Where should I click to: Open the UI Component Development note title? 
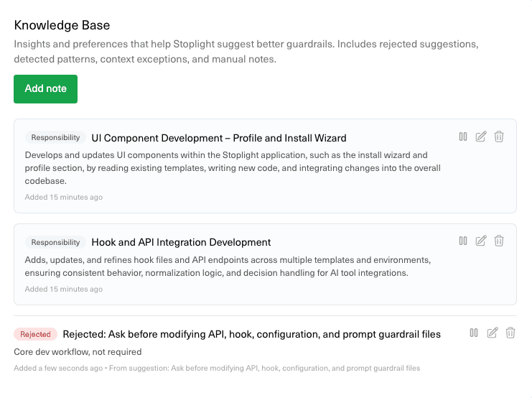[x=219, y=138]
